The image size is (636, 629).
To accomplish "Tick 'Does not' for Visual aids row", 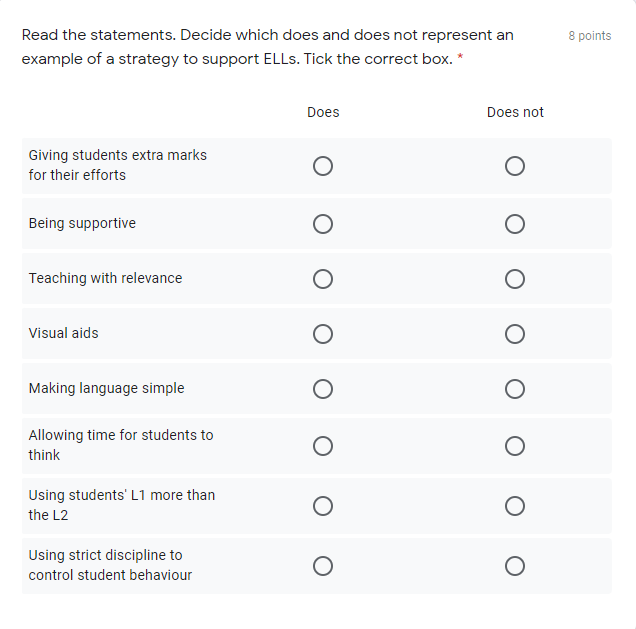I will [515, 334].
